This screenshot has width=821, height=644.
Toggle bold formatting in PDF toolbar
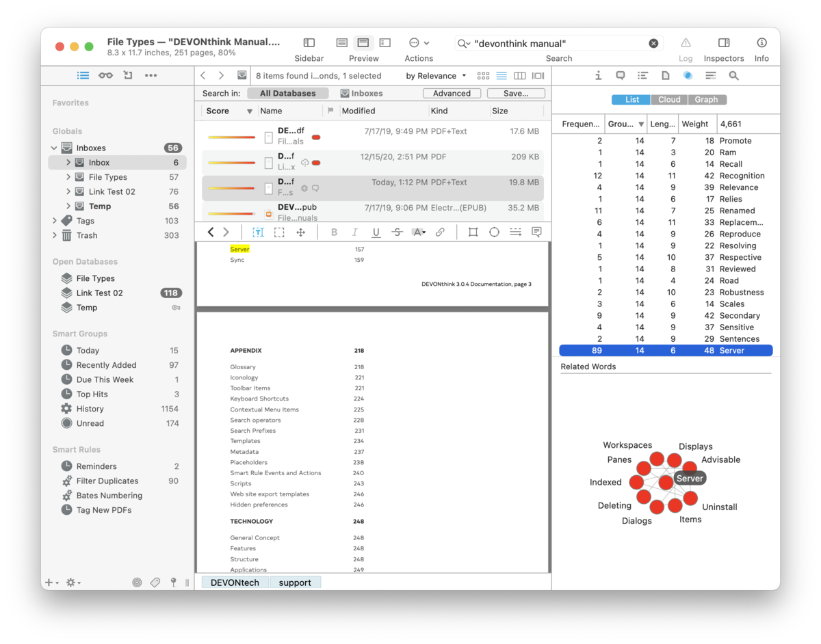pyautogui.click(x=334, y=232)
